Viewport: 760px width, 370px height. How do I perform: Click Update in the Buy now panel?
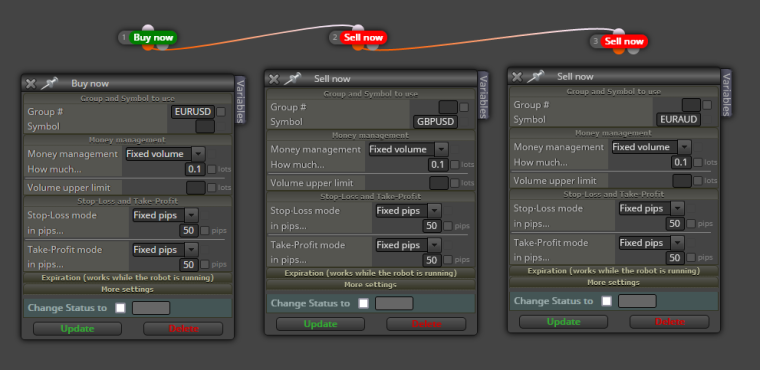(x=77, y=329)
